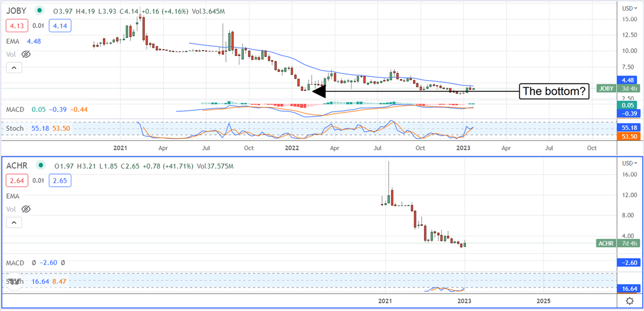Click the orange 53.50 Stoch scale label
Image resolution: width=644 pixels, height=311 pixels.
point(627,137)
